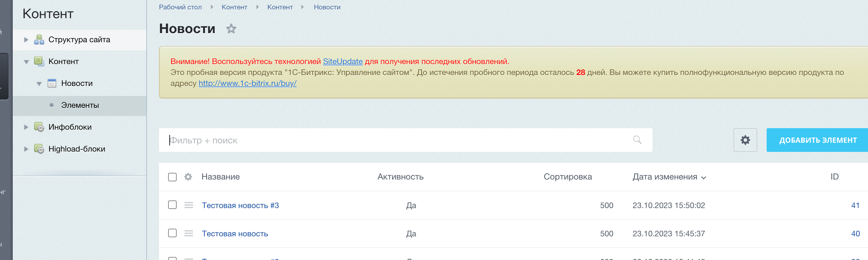Screen dimensions: 868x260
Task: Select Новости item in content tree
Action: coord(77,83)
